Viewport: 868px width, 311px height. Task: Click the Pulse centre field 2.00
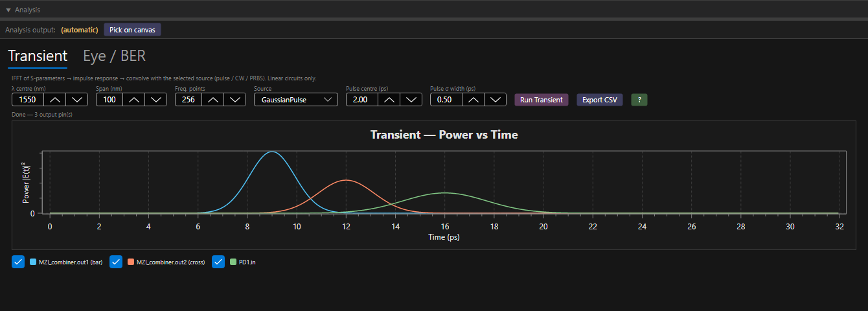[361, 100]
